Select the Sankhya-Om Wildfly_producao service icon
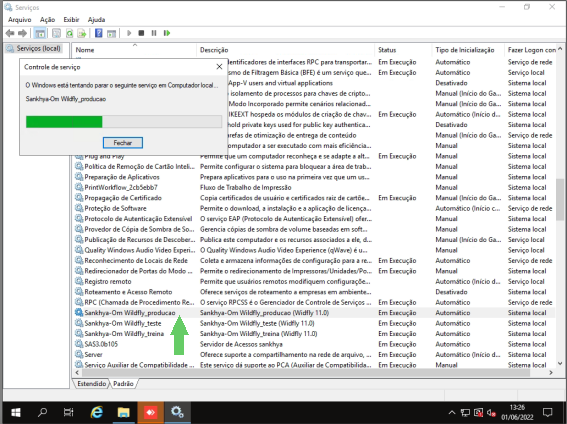The height and width of the screenshot is (424, 567). [x=79, y=313]
